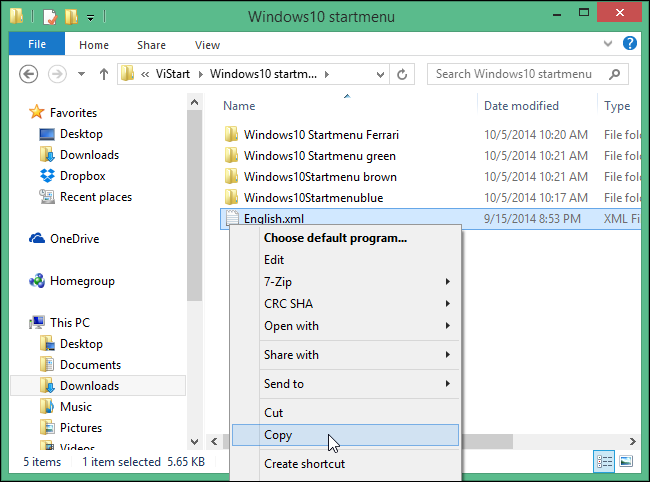Sort by Name column header
The width and height of the screenshot is (650, 482).
coord(239,106)
